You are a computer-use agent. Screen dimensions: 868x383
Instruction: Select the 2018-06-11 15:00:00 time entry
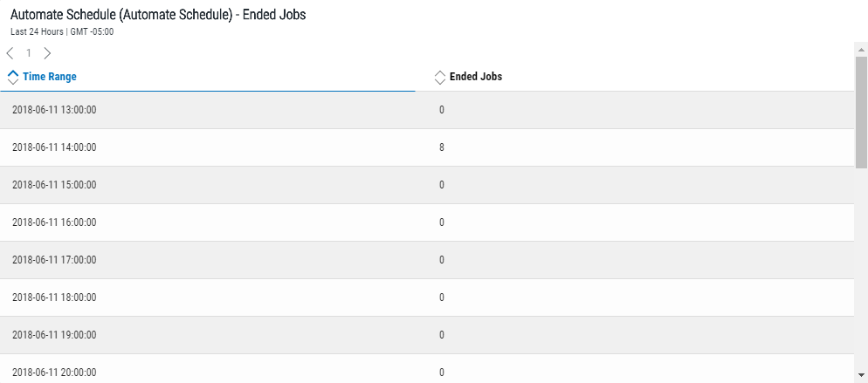tap(54, 185)
